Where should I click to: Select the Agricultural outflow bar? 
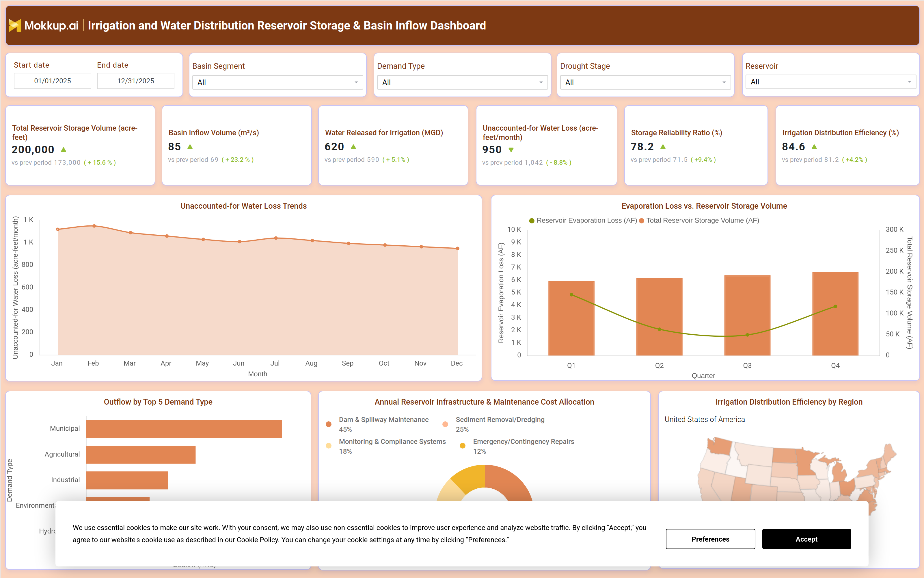(x=141, y=455)
